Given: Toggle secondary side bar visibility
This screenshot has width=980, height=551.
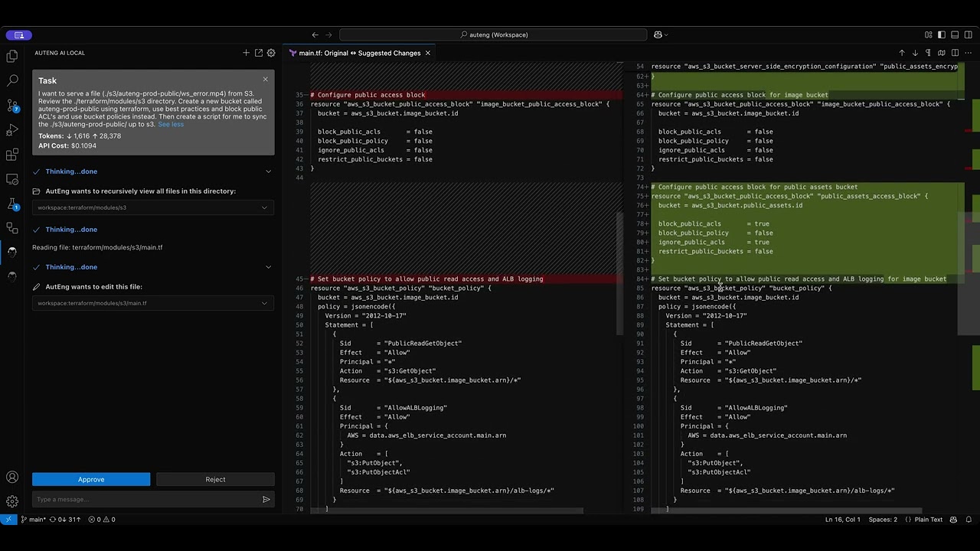Looking at the screenshot, I should point(968,34).
